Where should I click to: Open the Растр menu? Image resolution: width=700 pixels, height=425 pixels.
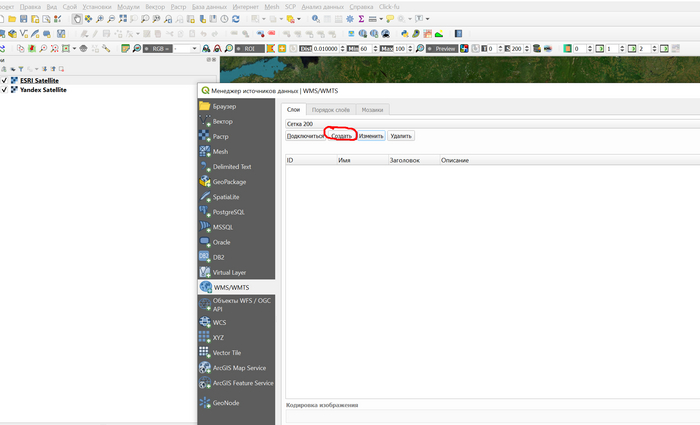tap(179, 6)
